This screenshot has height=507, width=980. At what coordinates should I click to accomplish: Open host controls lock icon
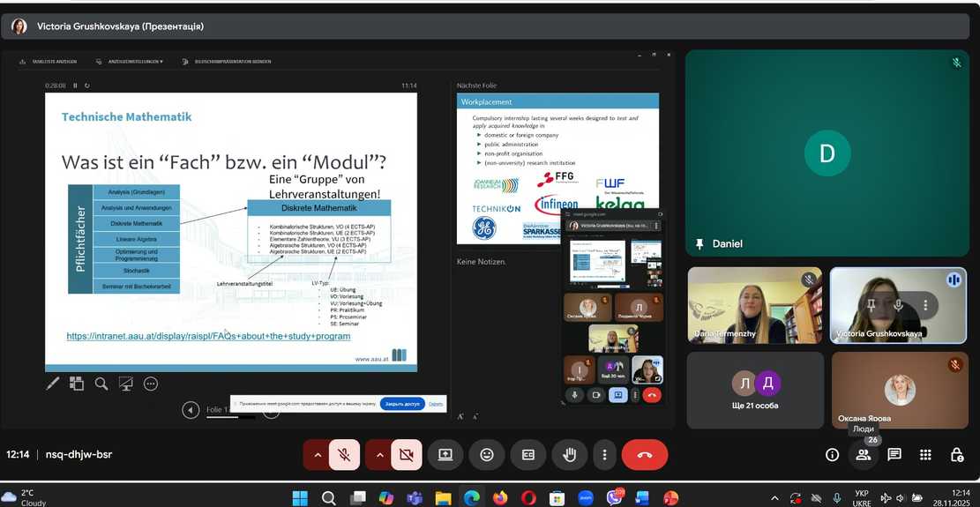[956, 455]
